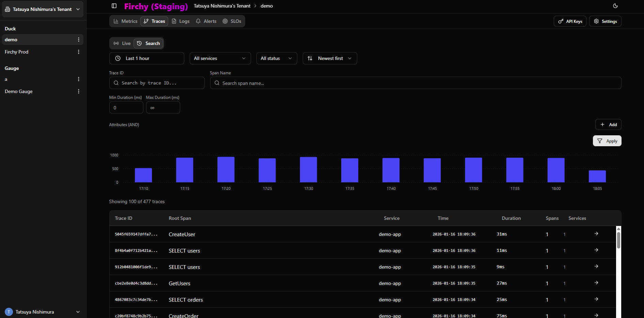
Task: Open the options menu for Firchy Prod
Action: tap(79, 51)
